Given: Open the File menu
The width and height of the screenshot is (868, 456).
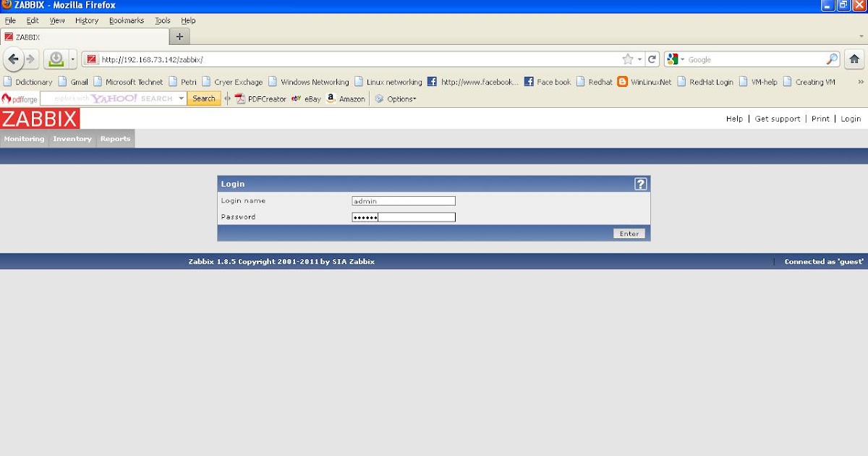Looking at the screenshot, I should 10,20.
